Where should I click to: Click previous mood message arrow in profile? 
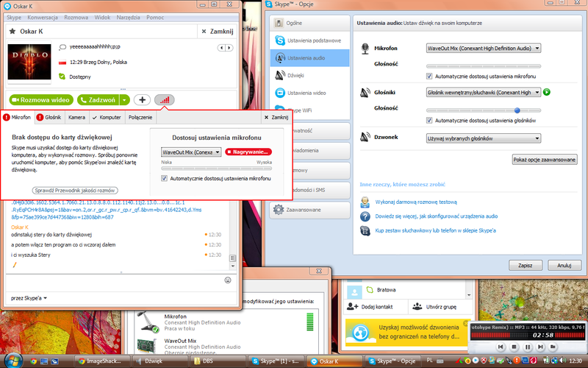coord(222,48)
